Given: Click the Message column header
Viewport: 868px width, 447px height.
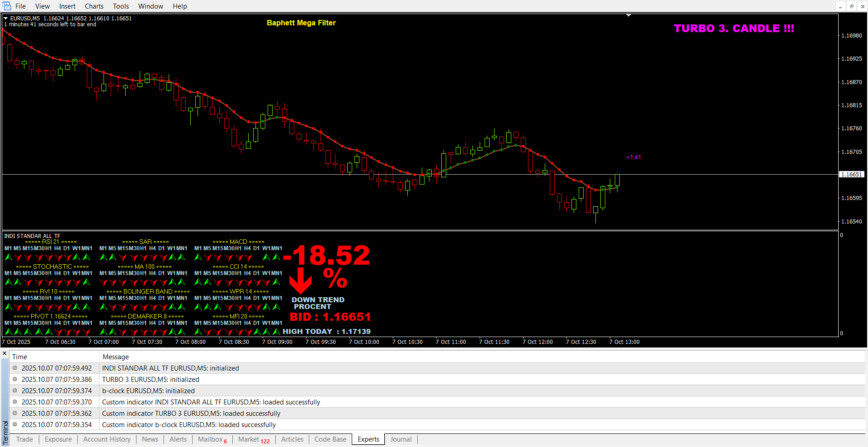Looking at the screenshot, I should click(115, 357).
